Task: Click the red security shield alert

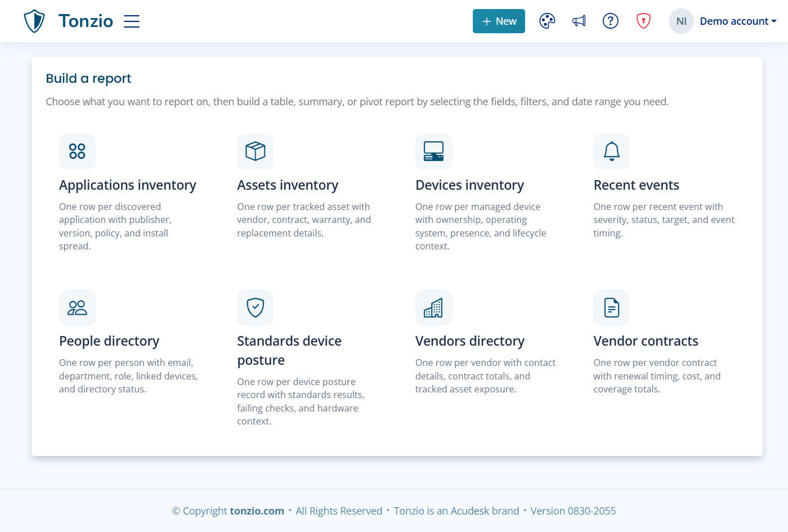Action: 643,21
